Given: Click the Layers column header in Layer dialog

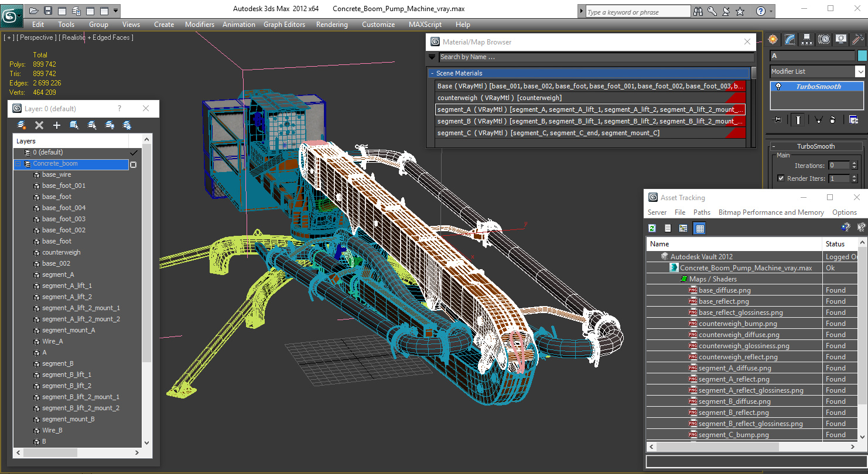Looking at the screenshot, I should [71, 141].
